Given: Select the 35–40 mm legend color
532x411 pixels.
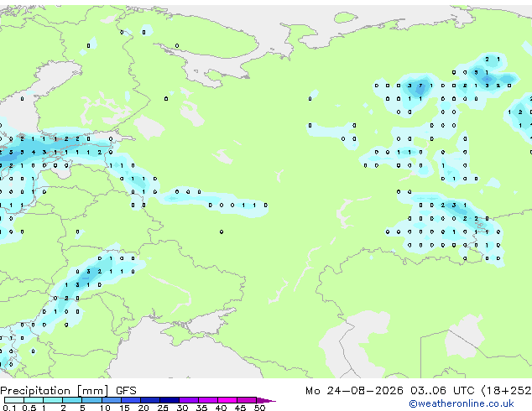Looking at the screenshot, I should 208,400.
